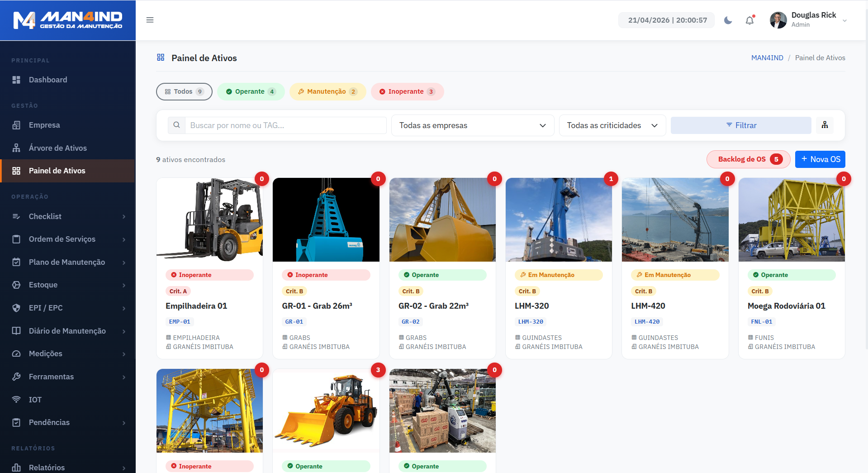Open Todas as criticidades dropdown

point(612,125)
